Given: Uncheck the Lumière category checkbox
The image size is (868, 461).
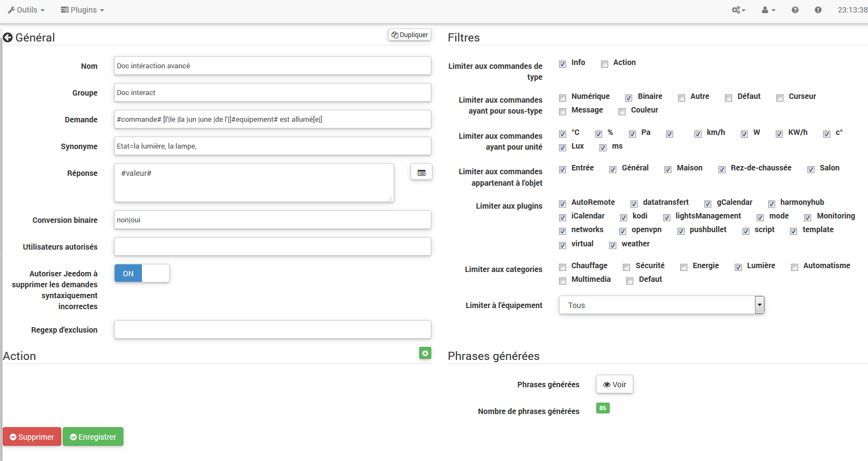Looking at the screenshot, I should [x=738, y=267].
